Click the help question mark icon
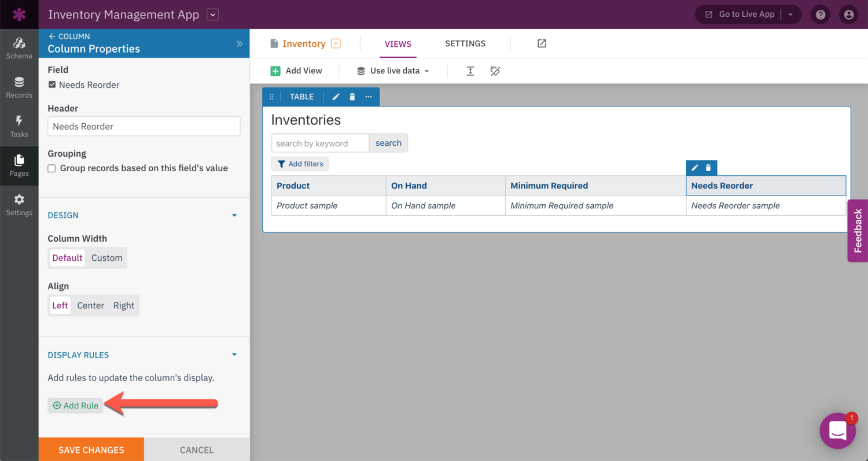The width and height of the screenshot is (868, 461). [x=820, y=14]
